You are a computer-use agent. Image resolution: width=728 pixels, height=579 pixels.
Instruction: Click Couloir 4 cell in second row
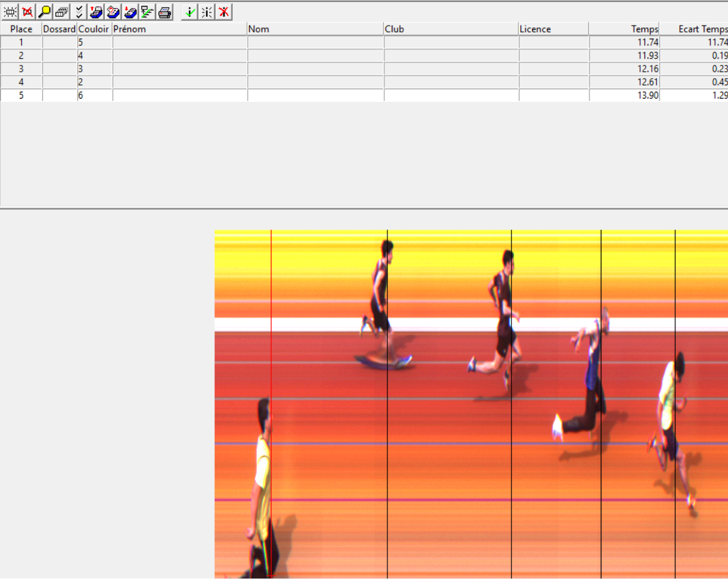pyautogui.click(x=95, y=56)
